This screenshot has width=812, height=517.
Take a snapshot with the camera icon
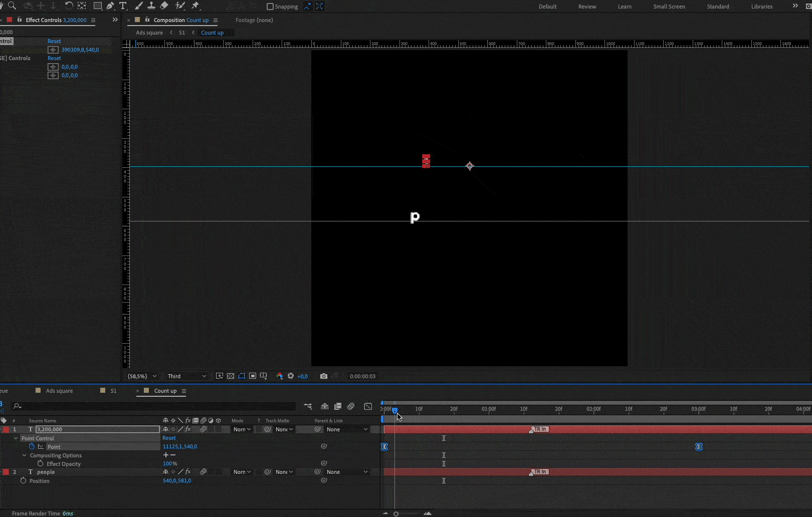tap(324, 376)
